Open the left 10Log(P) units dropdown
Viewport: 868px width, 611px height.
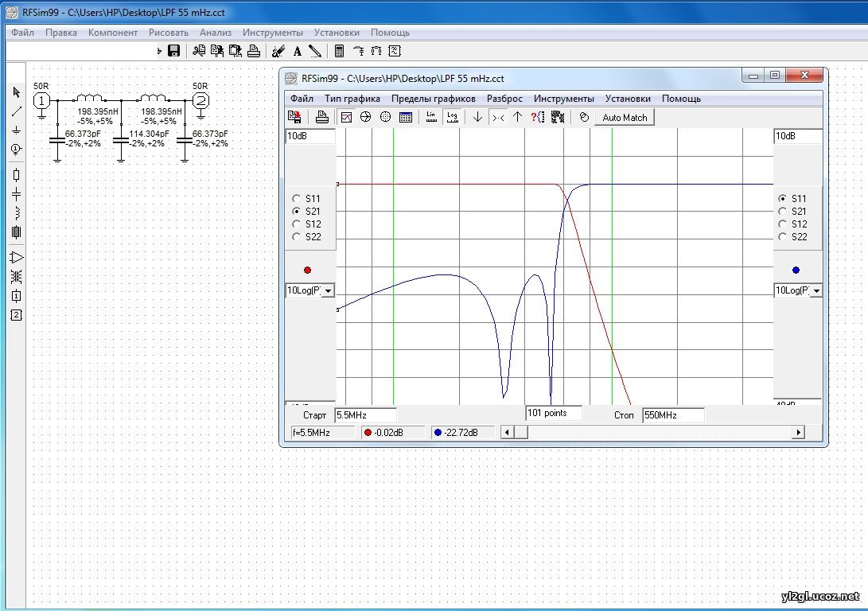pos(328,291)
